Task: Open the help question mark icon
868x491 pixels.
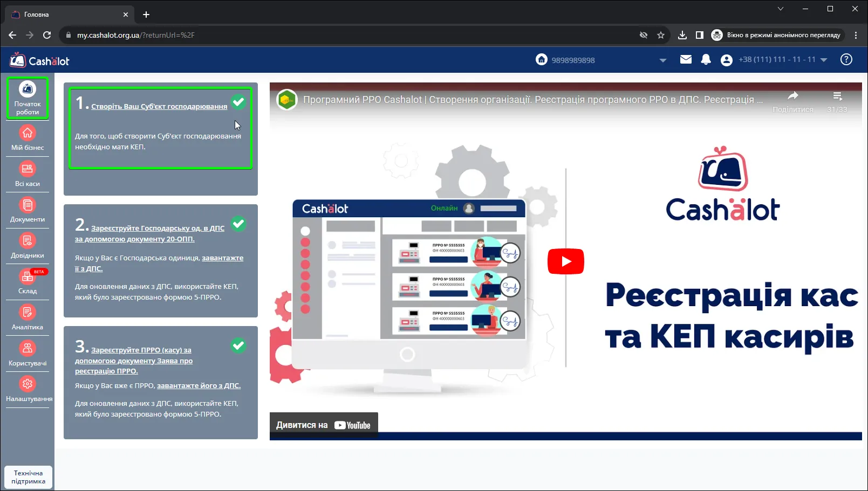Action: click(x=846, y=59)
